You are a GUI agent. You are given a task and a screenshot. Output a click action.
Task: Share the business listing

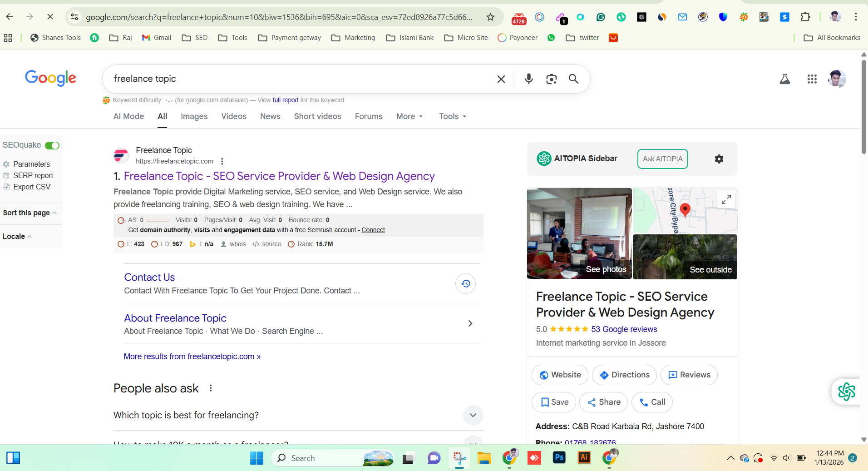[603, 402]
